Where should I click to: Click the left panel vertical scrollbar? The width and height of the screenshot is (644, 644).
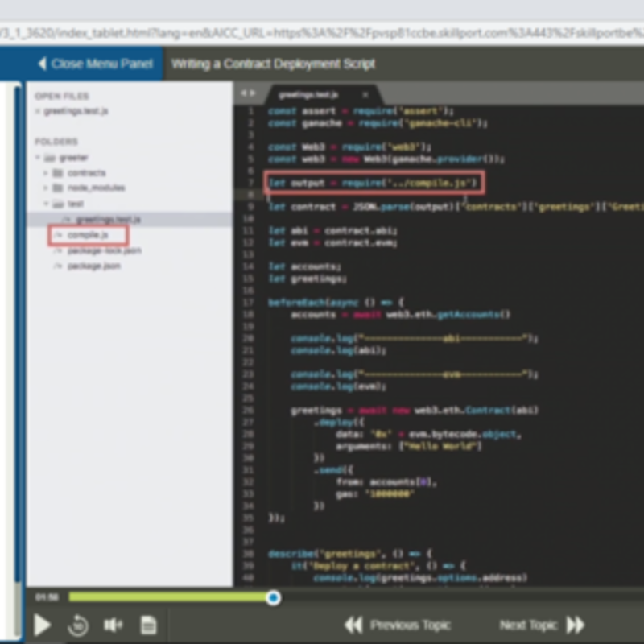(x=17, y=333)
